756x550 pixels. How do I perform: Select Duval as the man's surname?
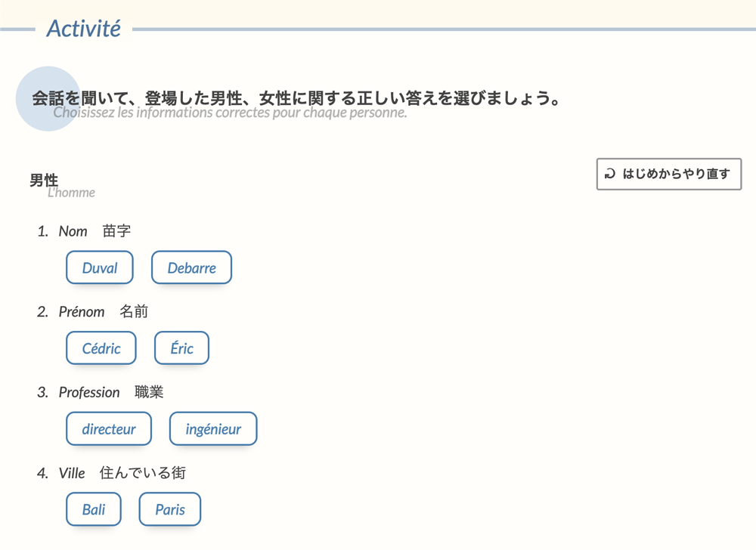coord(100,267)
